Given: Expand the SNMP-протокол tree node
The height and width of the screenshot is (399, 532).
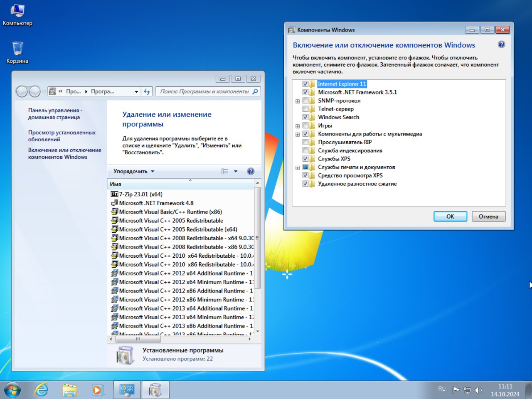Looking at the screenshot, I should [298, 101].
